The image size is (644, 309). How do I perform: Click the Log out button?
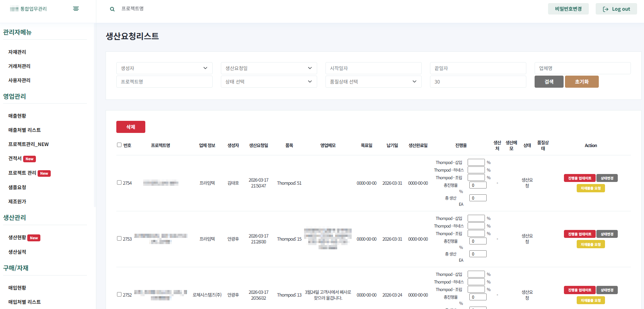point(616,9)
